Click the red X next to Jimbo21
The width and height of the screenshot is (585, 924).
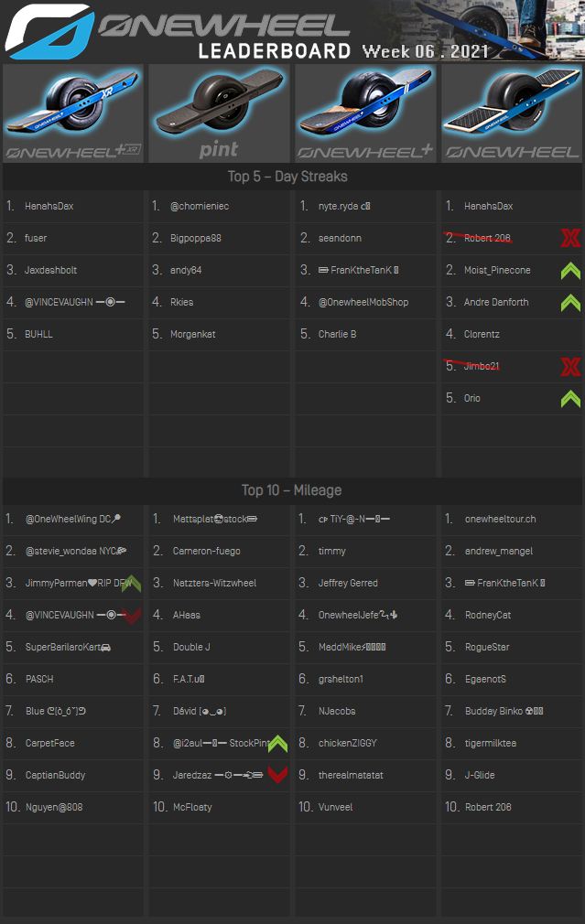coord(570,367)
